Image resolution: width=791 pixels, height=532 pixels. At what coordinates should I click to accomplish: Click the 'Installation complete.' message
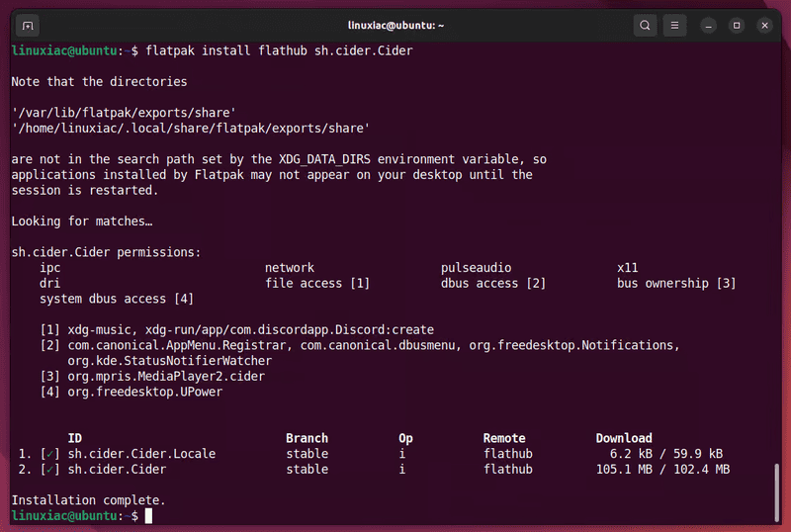pyautogui.click(x=88, y=500)
